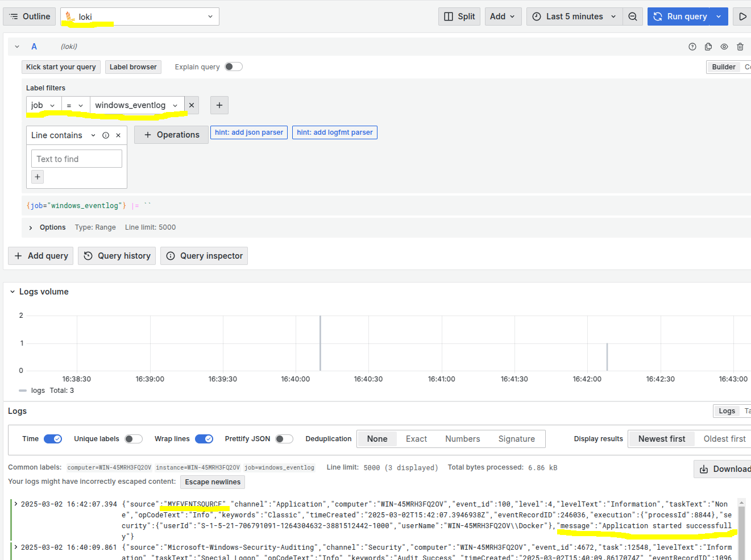Delete query A with trash icon

coord(740,47)
